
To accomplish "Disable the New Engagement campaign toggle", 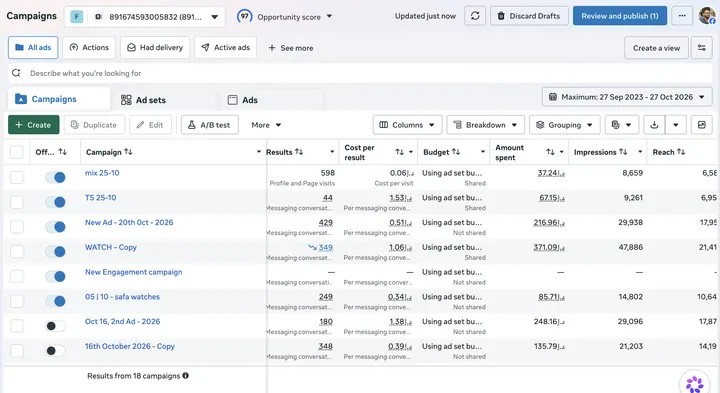I will click(55, 276).
